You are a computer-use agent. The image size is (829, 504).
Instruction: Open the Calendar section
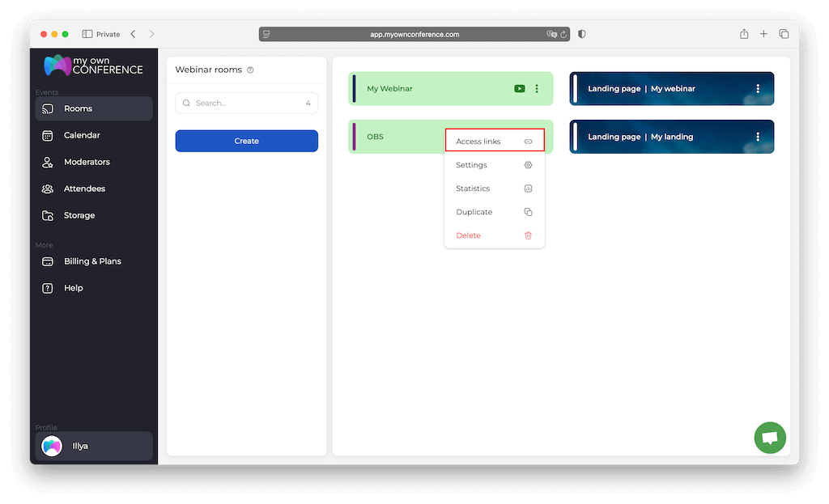tap(94, 135)
